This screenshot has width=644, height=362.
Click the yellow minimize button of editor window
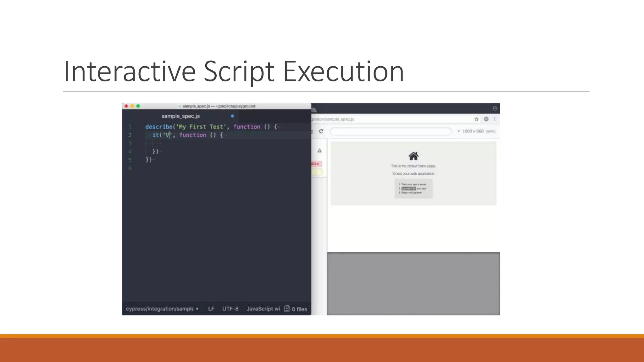click(x=132, y=106)
